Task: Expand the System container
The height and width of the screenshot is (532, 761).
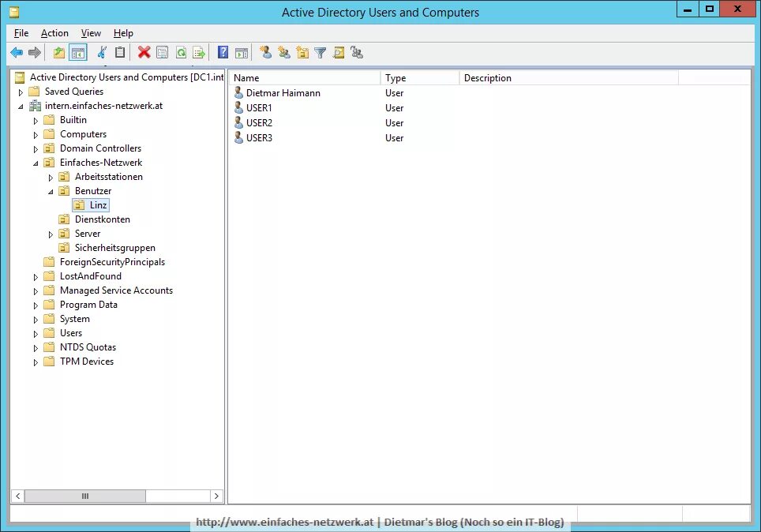Action: coord(36,320)
